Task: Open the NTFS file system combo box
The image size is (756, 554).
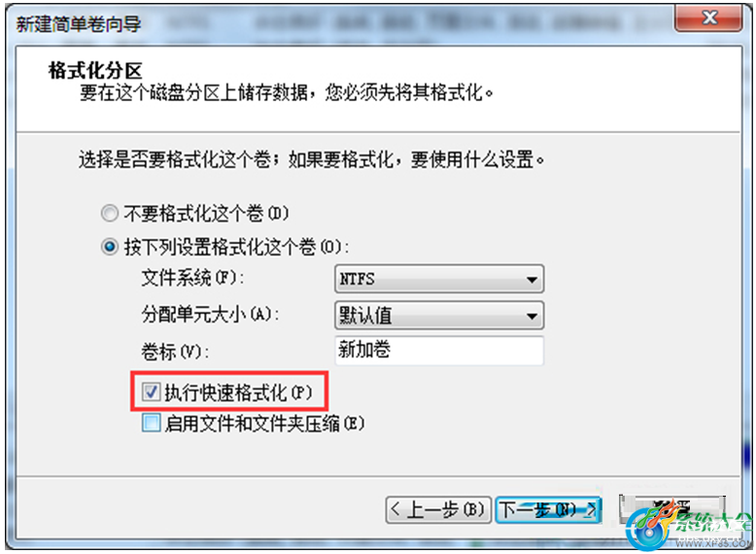Action: 439,279
